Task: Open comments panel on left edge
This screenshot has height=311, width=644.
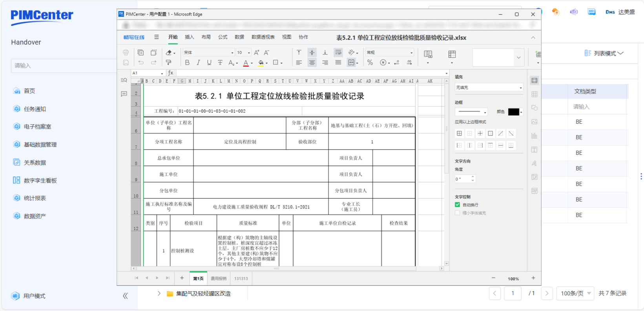Action: (124, 94)
